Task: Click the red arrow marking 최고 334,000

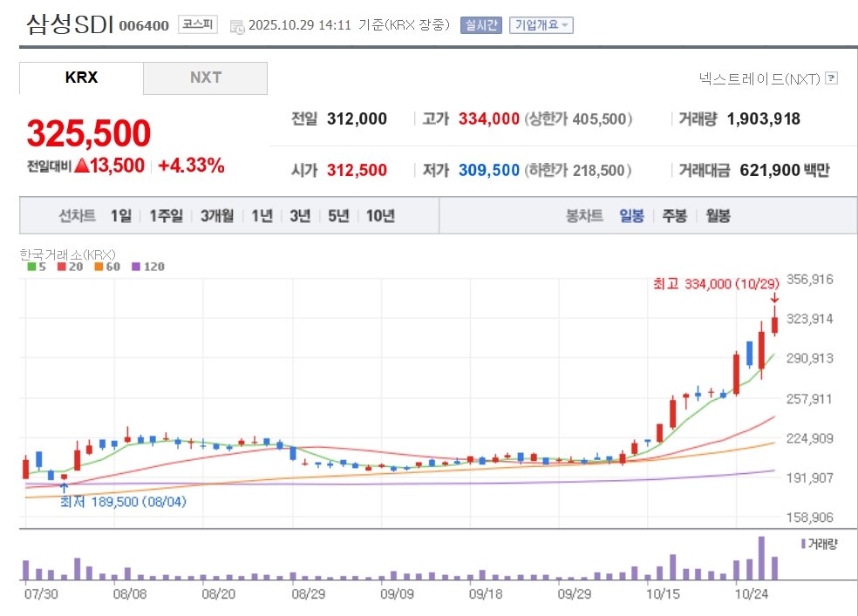Action: coord(774,298)
